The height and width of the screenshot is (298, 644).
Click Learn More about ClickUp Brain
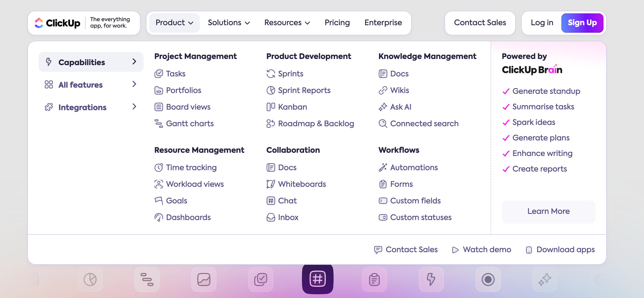click(548, 211)
